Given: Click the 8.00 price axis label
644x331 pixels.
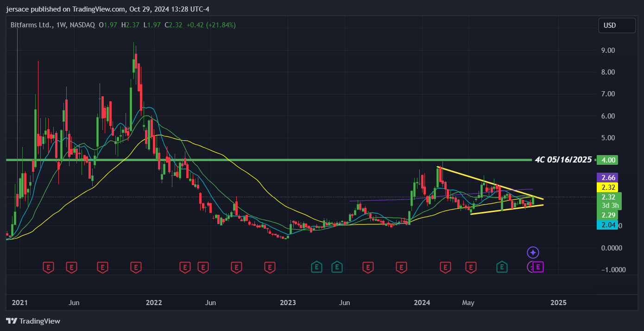Looking at the screenshot, I should tap(608, 72).
